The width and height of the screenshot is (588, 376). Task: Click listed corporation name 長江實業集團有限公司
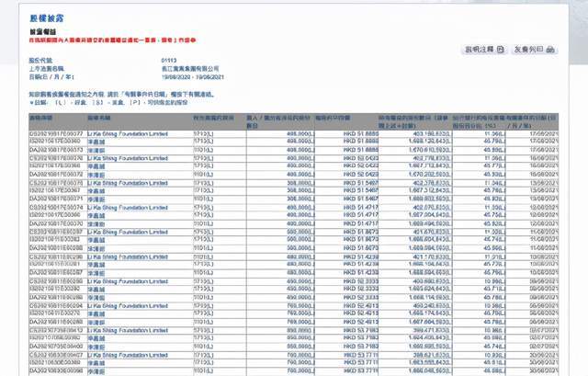192,68
